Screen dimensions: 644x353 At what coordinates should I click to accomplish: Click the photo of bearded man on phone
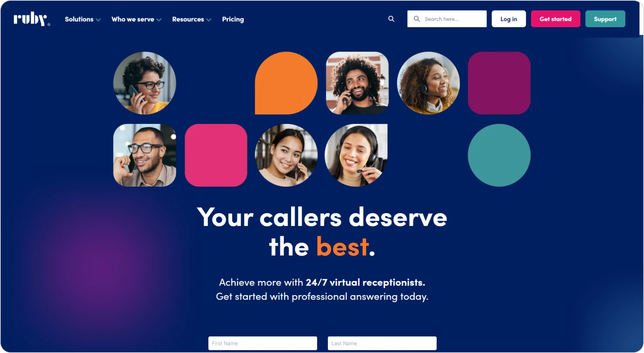point(357,83)
